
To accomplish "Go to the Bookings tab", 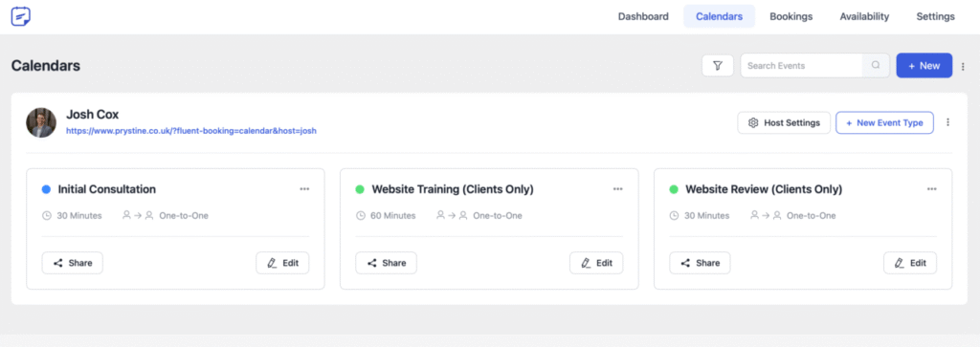I will coord(791,17).
